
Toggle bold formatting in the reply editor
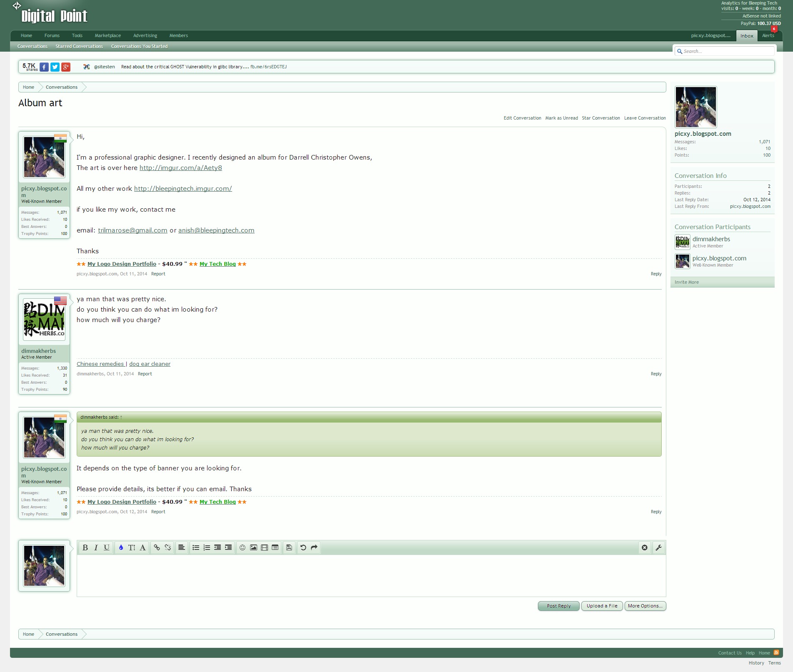pyautogui.click(x=85, y=547)
